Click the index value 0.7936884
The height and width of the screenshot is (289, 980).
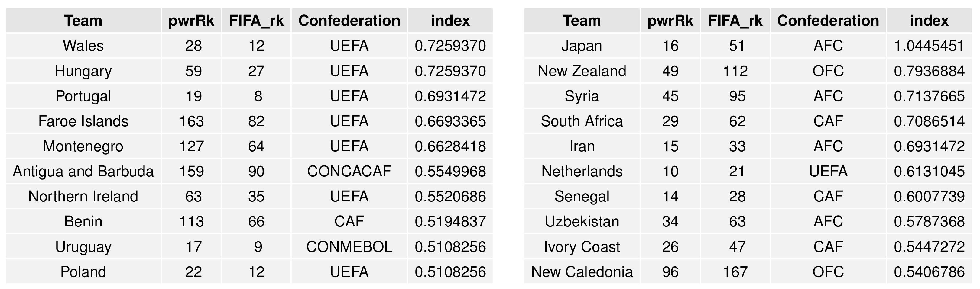coord(929,71)
